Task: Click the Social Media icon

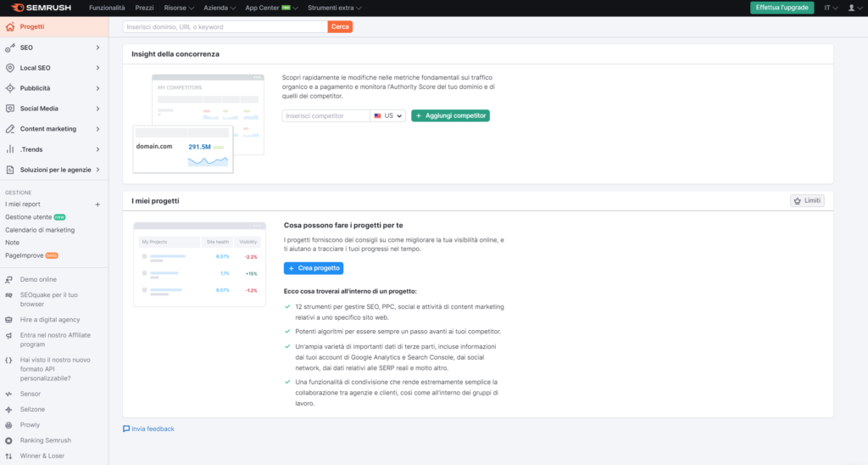Action: pyautogui.click(x=10, y=109)
